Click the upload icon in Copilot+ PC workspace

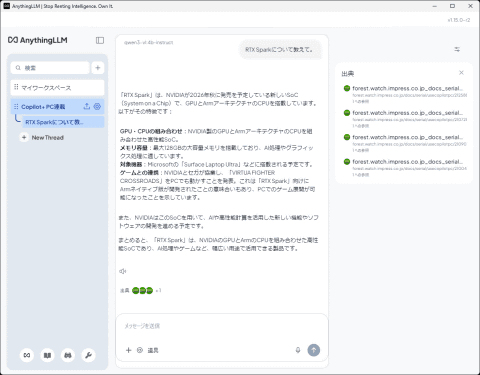(87, 107)
